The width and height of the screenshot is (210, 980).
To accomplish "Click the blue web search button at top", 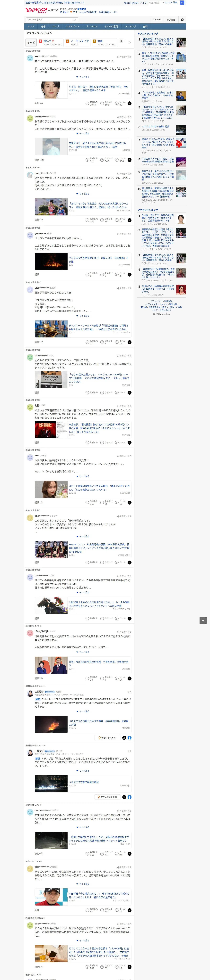I will [182, 3].
